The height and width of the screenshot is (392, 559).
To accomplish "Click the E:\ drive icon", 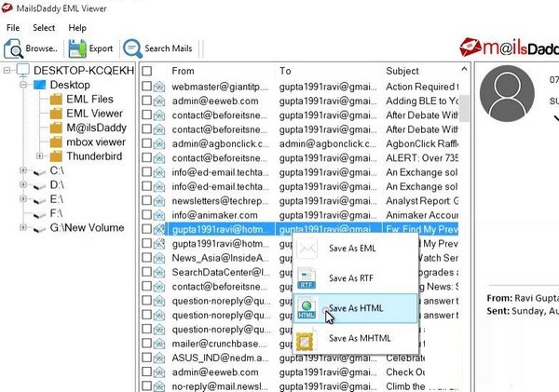I will [39, 200].
